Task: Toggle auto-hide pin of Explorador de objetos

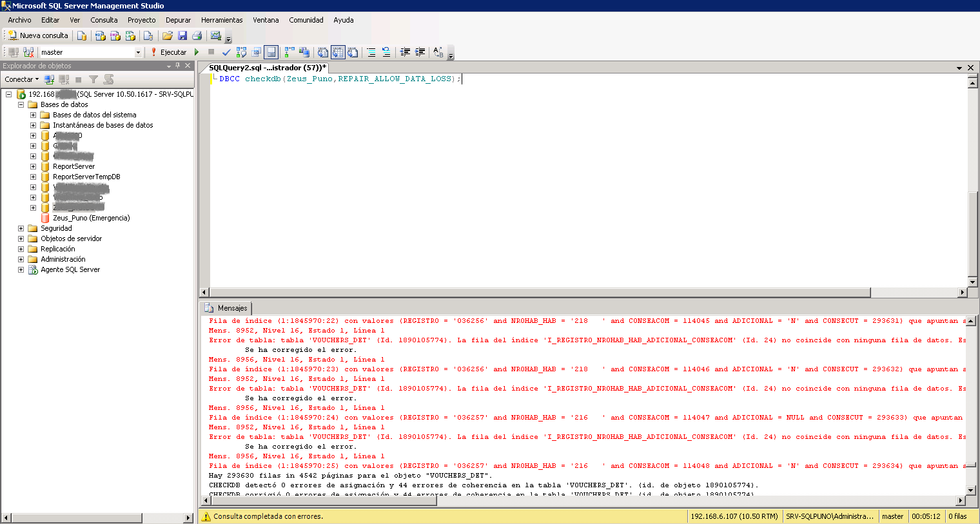Action: click(x=178, y=66)
